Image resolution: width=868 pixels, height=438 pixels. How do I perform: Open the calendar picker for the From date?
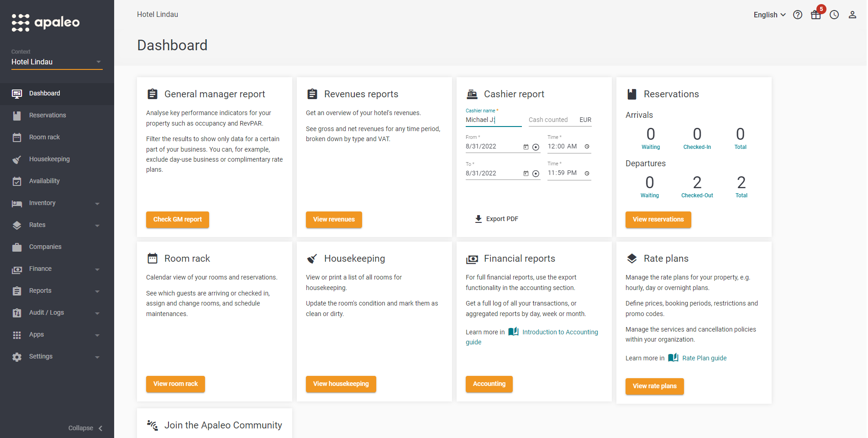[x=526, y=147]
